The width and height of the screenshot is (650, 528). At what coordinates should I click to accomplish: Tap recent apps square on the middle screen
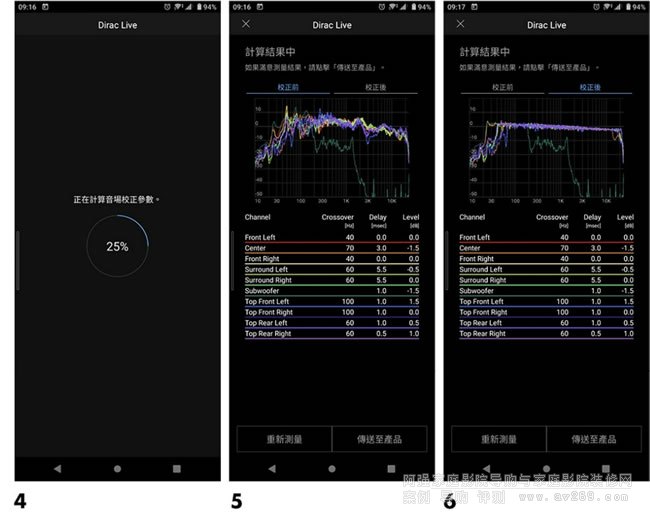point(391,468)
